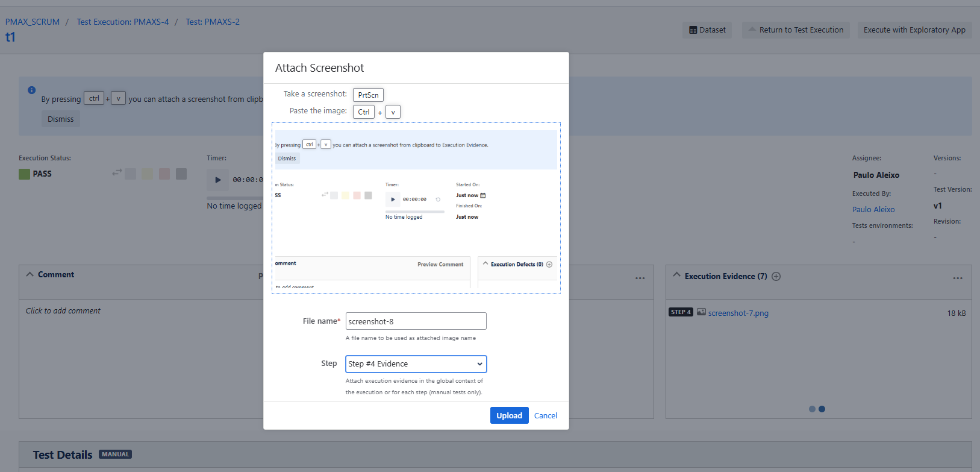Viewport: 980px width, 472px height.
Task: Set status using red swatch
Action: pyautogui.click(x=164, y=174)
